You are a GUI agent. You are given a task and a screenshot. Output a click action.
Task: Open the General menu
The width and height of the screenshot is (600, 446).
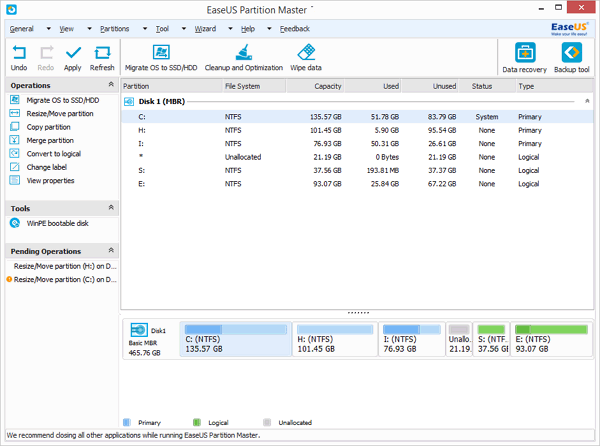21,29
